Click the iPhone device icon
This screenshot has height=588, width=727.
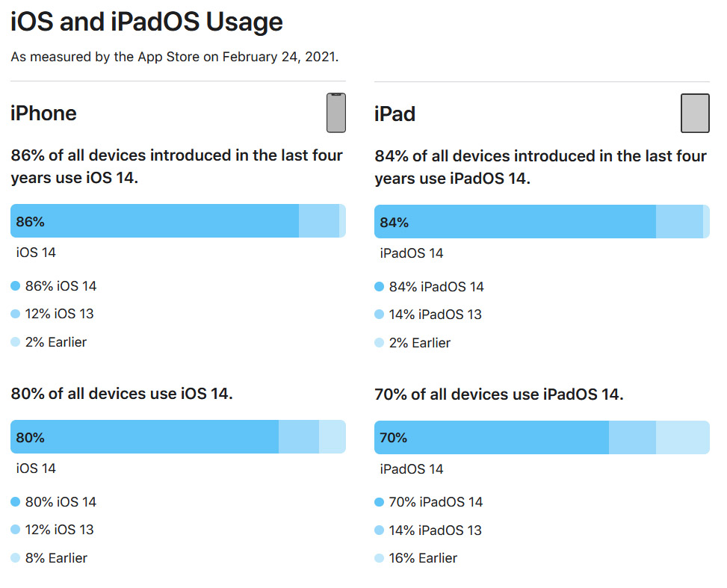336,113
